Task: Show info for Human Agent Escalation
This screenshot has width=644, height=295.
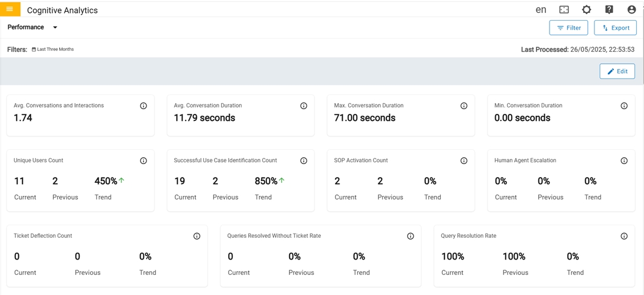Action: click(624, 160)
